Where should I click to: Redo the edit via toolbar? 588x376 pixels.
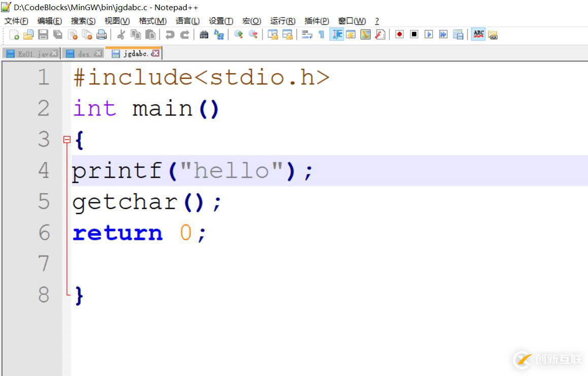point(184,35)
